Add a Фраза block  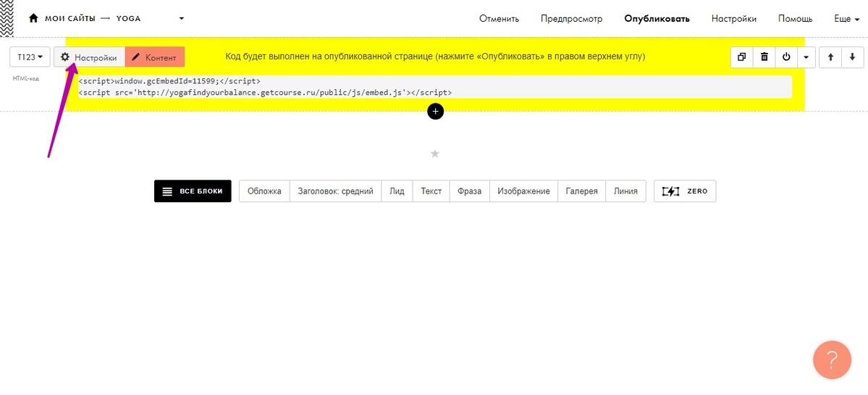point(469,191)
